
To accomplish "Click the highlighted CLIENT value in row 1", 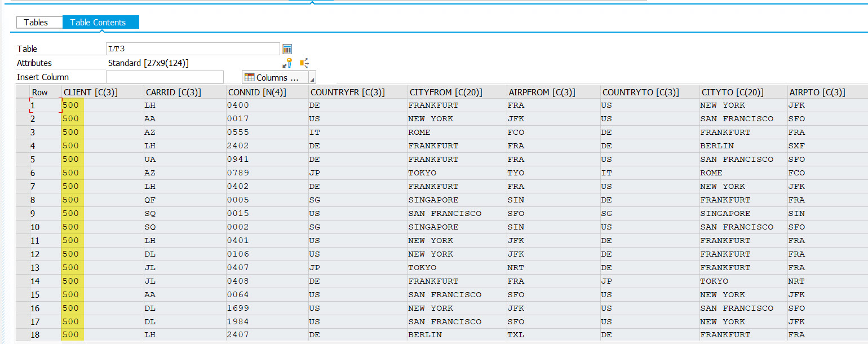I will [x=72, y=105].
